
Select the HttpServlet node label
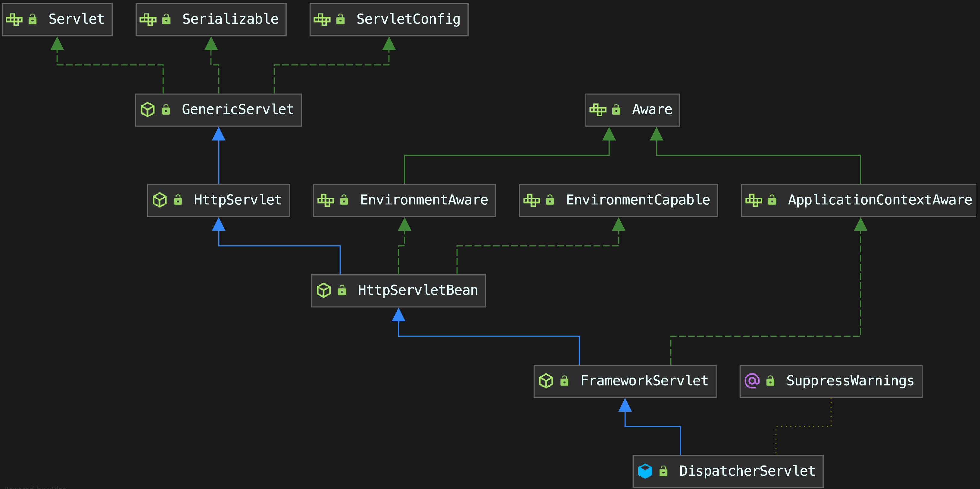tap(237, 200)
